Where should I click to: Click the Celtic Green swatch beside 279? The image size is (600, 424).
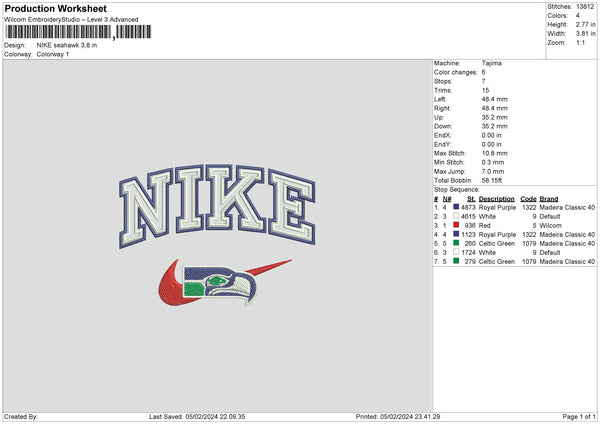coord(456,261)
